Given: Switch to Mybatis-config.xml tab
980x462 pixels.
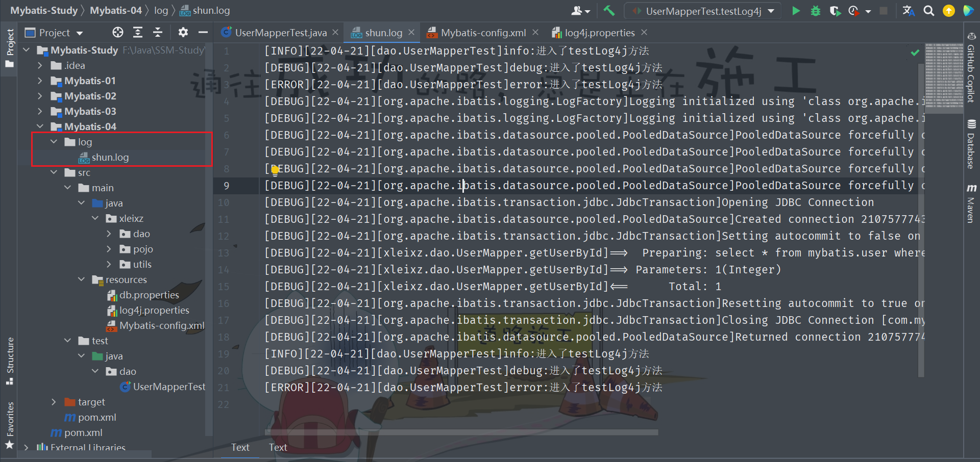Looking at the screenshot, I should 483,33.
